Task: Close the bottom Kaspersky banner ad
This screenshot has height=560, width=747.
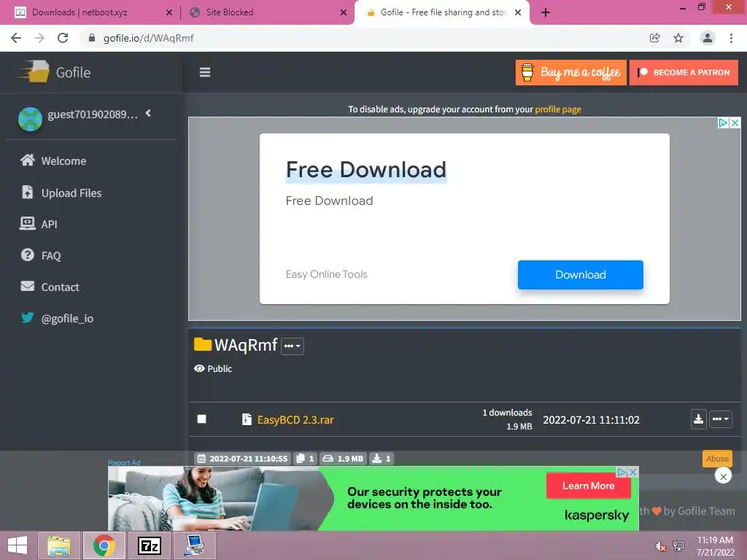Action: 723,476
